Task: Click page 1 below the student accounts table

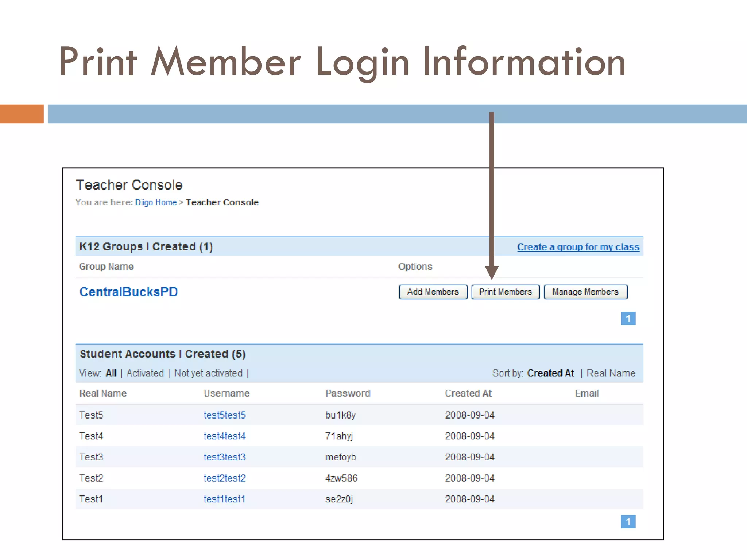Action: pyautogui.click(x=628, y=521)
